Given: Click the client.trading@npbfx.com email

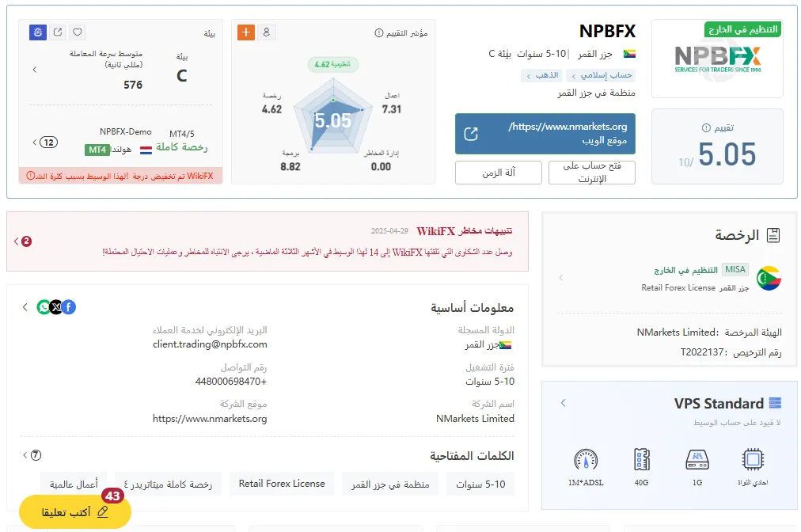Looking at the screenshot, I should point(210,344).
